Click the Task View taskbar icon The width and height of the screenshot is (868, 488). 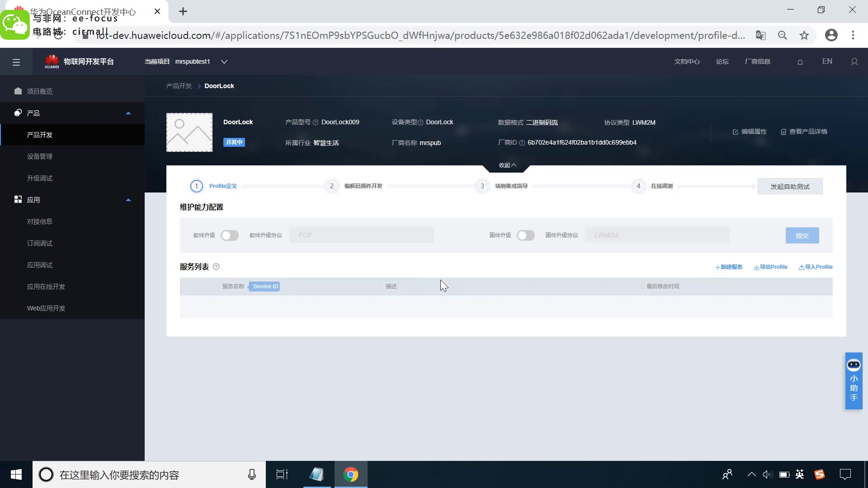tap(282, 474)
